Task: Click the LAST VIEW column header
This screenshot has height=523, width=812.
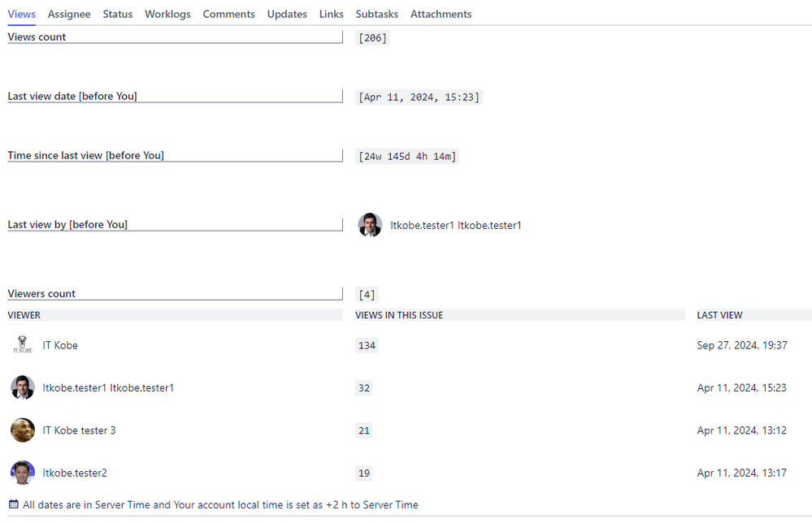Action: [719, 315]
